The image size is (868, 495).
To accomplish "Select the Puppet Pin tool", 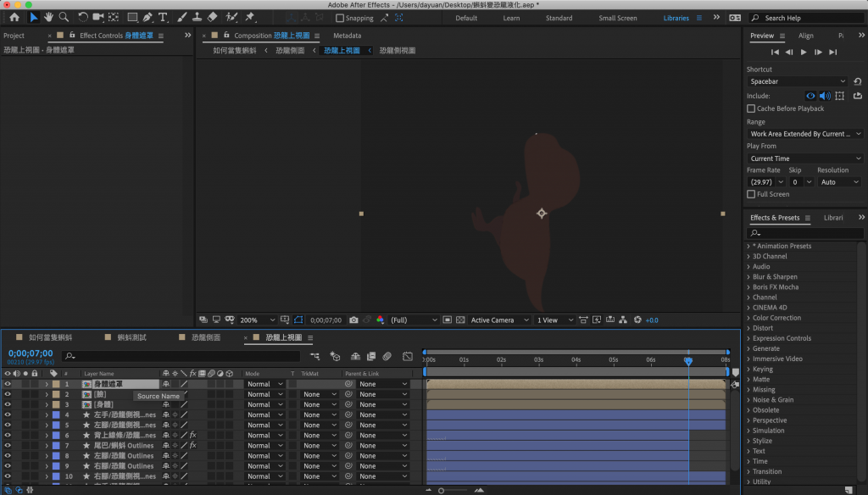I will click(x=250, y=18).
